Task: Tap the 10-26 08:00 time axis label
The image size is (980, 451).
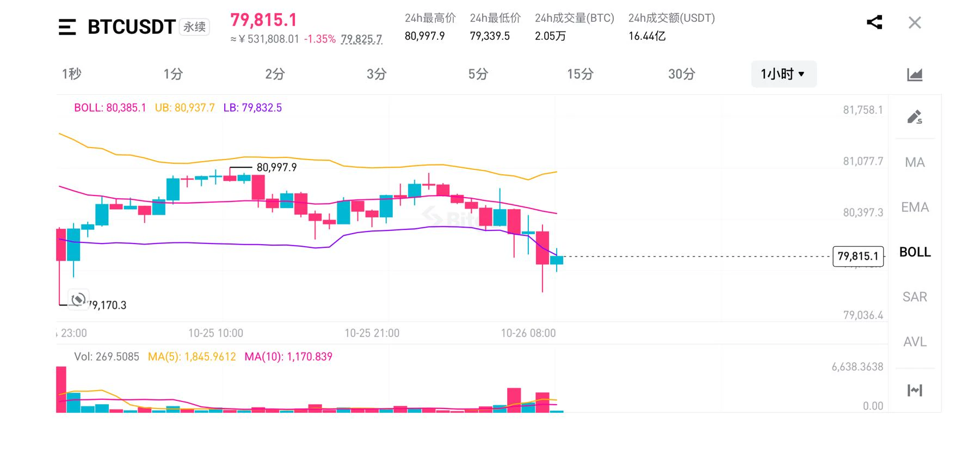Action: click(528, 333)
